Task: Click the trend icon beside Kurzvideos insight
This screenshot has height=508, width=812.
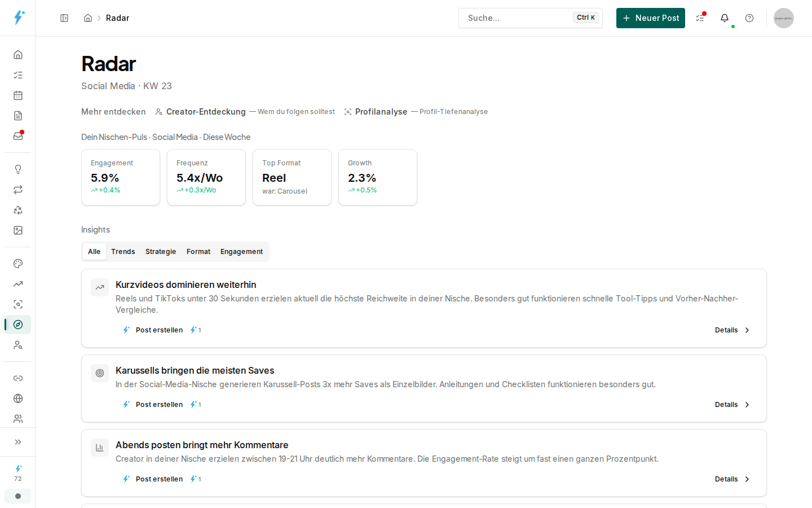Action: tap(100, 287)
